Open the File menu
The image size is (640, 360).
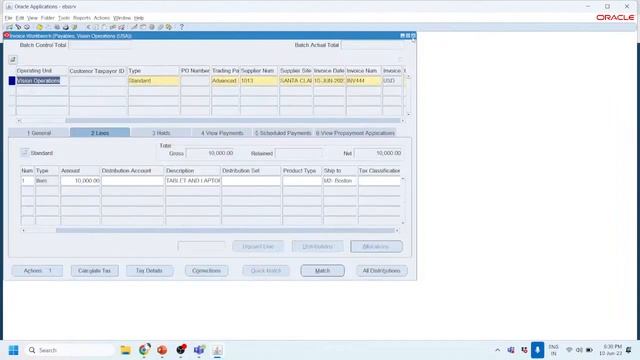pyautogui.click(x=9, y=18)
